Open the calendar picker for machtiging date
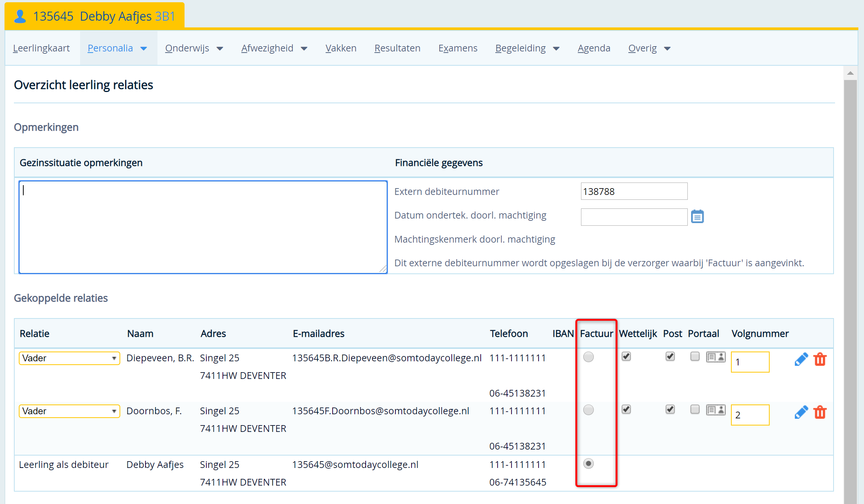This screenshot has width=864, height=504. click(x=698, y=217)
